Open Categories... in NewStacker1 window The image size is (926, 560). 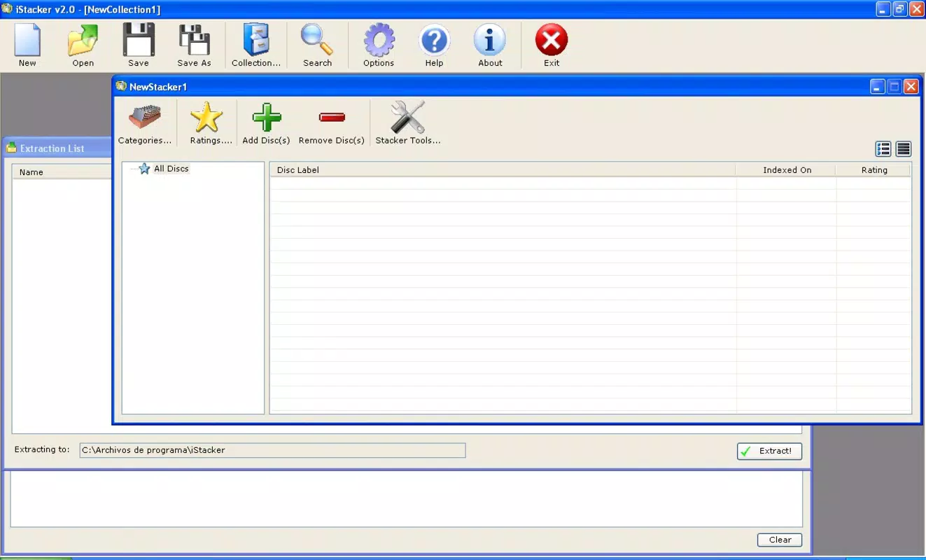click(x=145, y=123)
